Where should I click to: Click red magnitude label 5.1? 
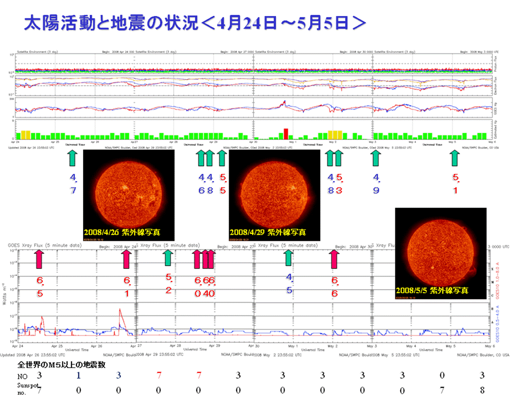(455, 184)
